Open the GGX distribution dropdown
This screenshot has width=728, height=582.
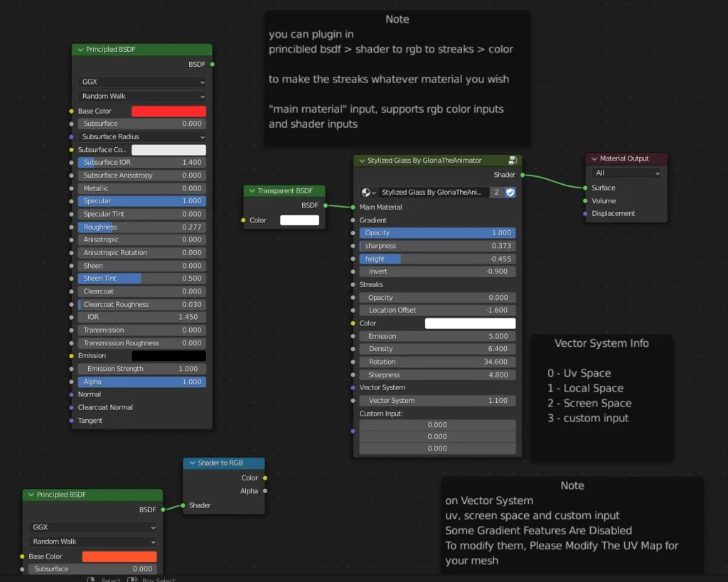click(x=141, y=80)
